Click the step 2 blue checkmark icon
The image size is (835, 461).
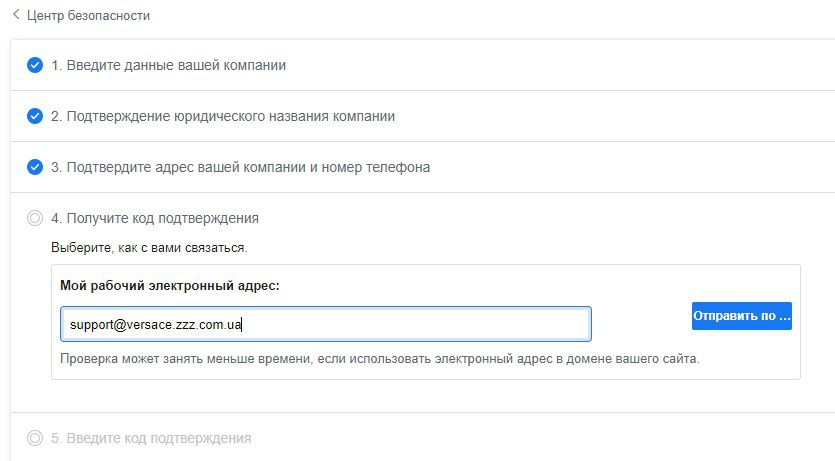click(x=35, y=116)
